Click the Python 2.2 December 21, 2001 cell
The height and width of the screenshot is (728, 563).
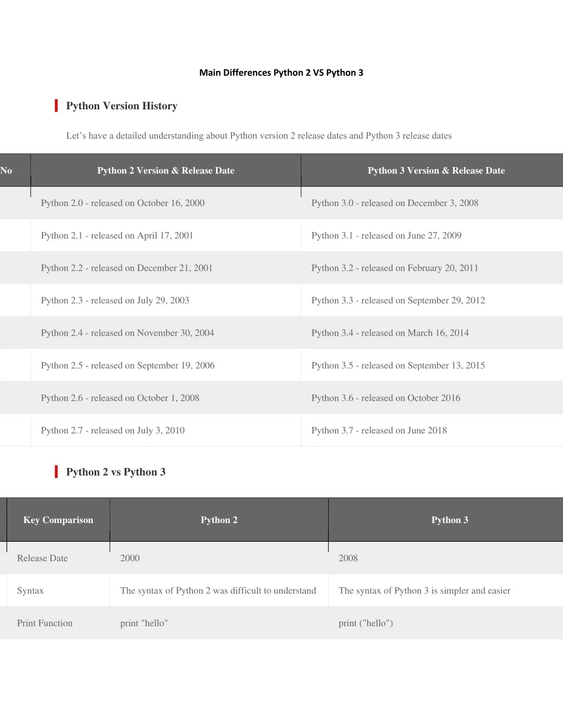(x=126, y=268)
